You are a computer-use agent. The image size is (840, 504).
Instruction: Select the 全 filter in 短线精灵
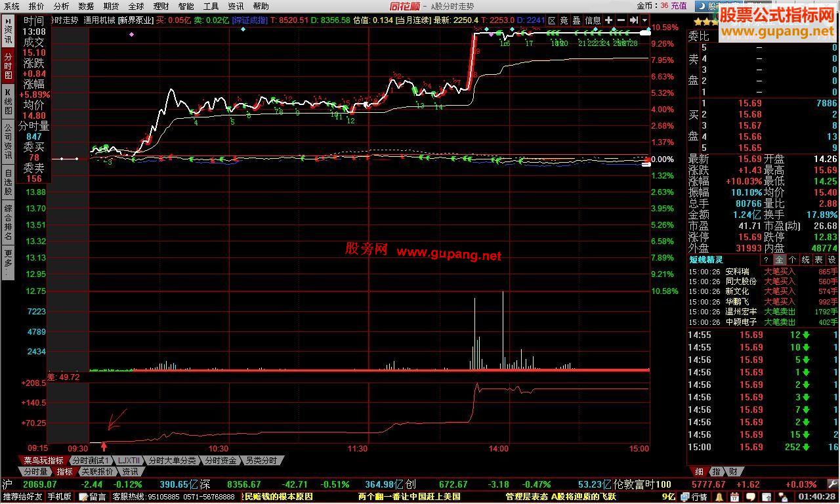779,260
